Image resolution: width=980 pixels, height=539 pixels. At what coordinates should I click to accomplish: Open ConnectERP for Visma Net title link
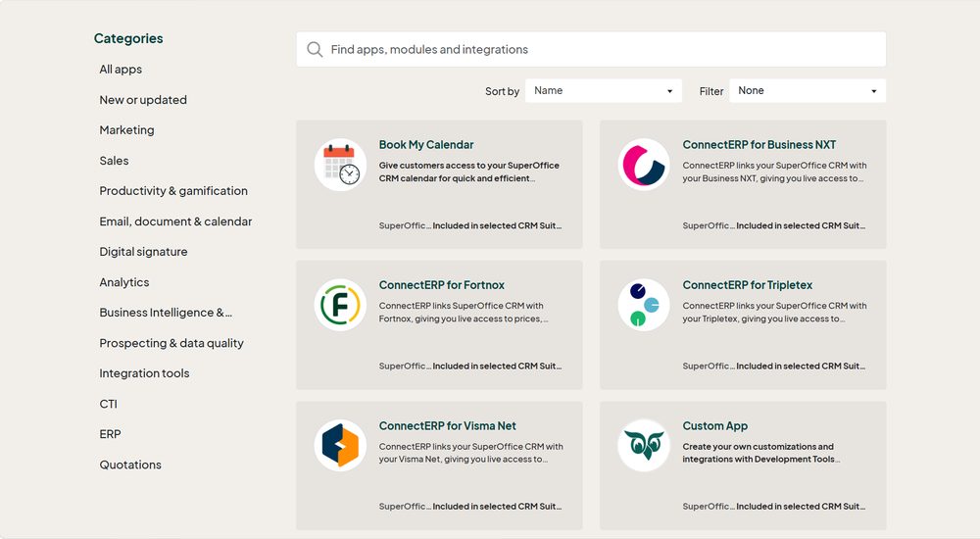pyautogui.click(x=448, y=426)
